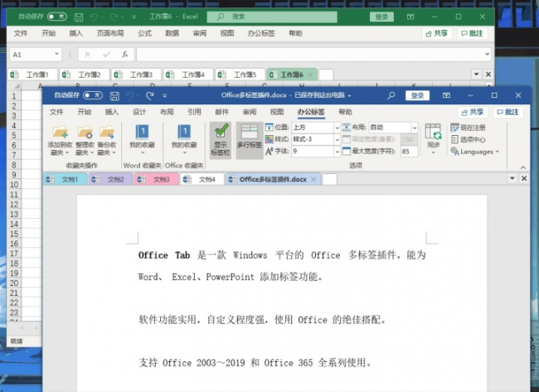Close the Office多标签插件.docx tab
The height and width of the screenshot is (392, 539).
(313, 179)
